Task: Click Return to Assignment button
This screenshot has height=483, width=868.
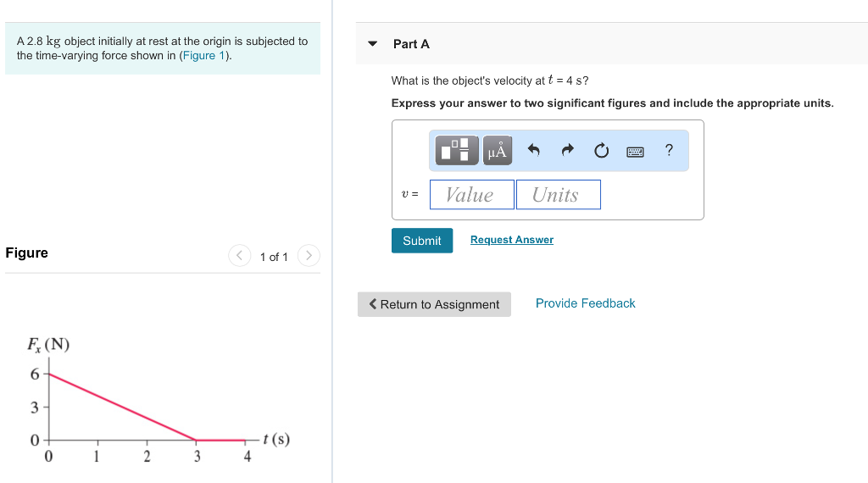Action: click(x=434, y=304)
